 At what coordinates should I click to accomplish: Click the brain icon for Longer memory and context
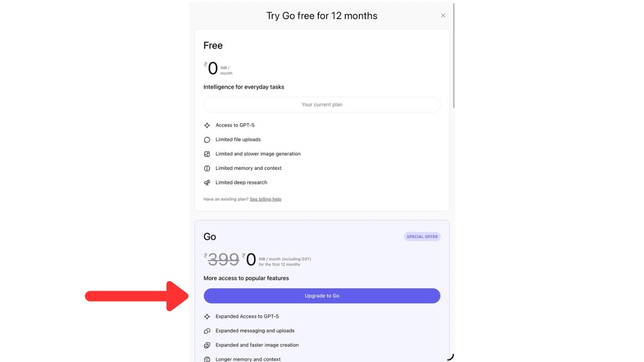tap(207, 359)
